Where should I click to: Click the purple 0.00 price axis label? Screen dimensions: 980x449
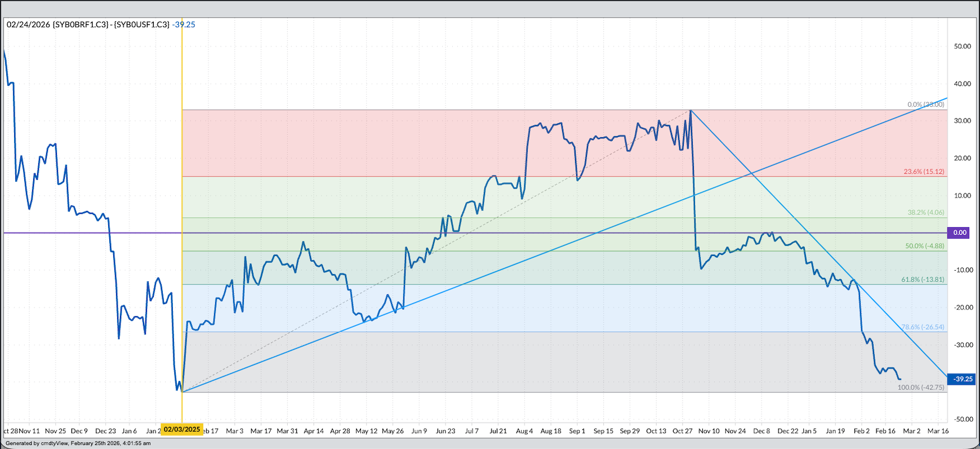pos(960,232)
